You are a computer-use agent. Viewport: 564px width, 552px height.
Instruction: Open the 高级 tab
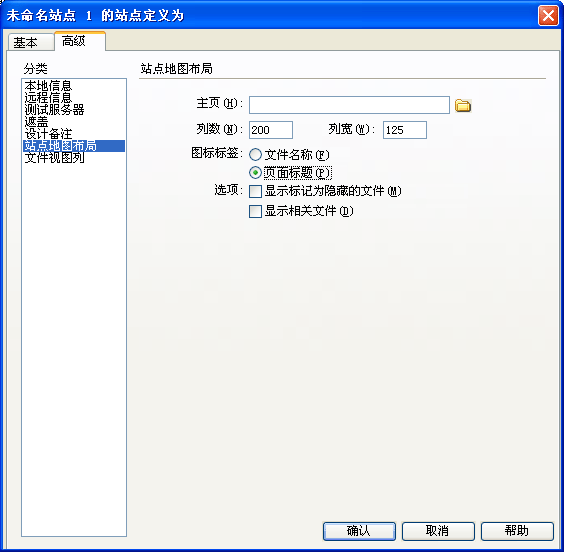pyautogui.click(x=80, y=41)
